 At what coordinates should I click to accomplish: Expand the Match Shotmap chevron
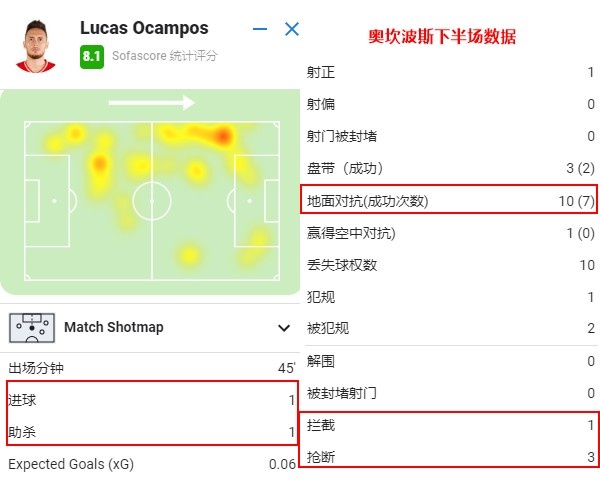click(284, 327)
